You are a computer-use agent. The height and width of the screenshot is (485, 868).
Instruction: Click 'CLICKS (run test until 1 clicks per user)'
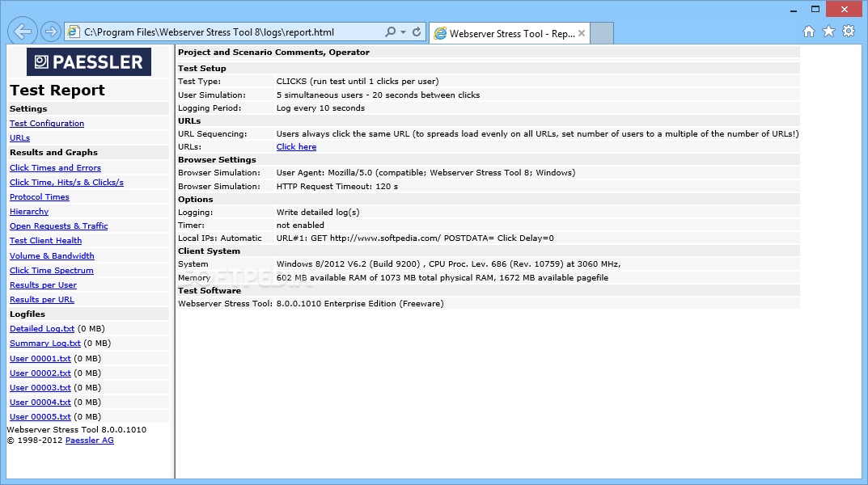tap(358, 82)
